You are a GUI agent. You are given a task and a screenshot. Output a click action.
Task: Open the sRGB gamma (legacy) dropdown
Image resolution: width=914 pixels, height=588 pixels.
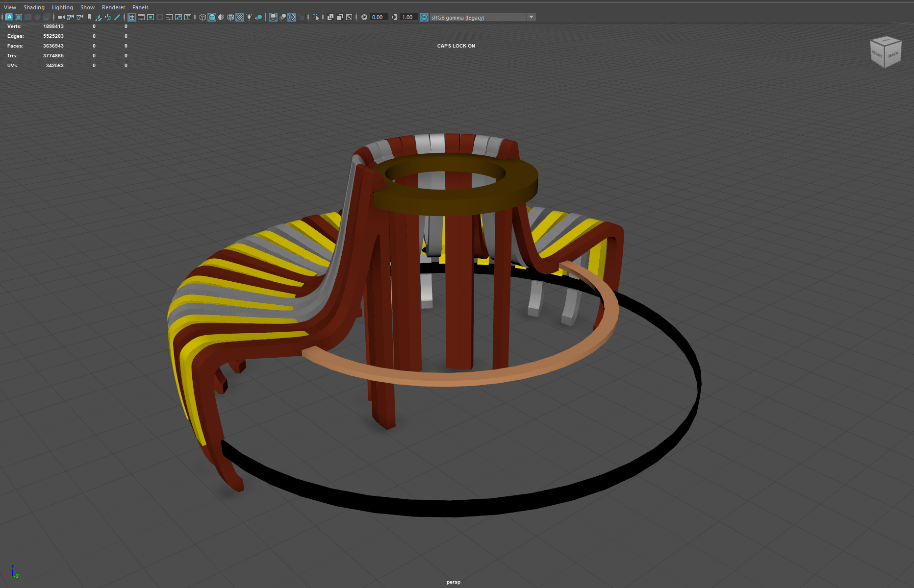click(531, 17)
